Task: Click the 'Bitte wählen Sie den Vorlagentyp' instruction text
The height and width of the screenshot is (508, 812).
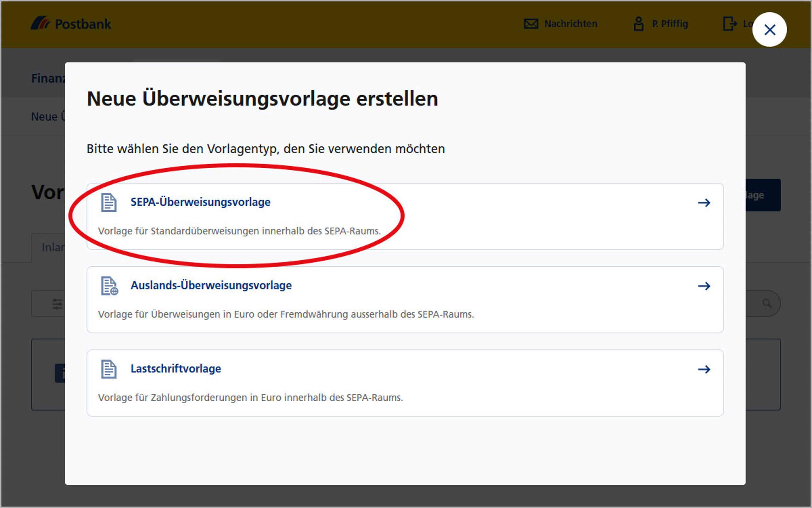Action: (266, 149)
